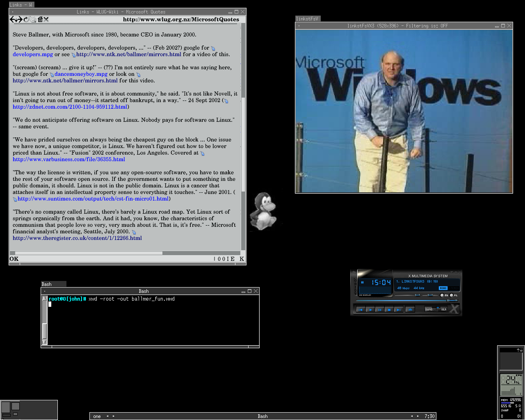This screenshot has height=420, width=525.
Task: Click the Links - WLUG-Wiki window title bar
Action: point(121,12)
